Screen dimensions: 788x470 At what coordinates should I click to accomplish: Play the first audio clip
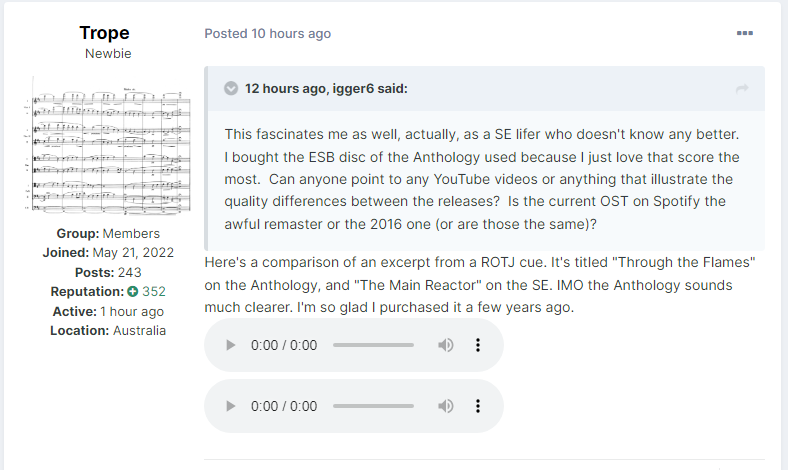[231, 345]
